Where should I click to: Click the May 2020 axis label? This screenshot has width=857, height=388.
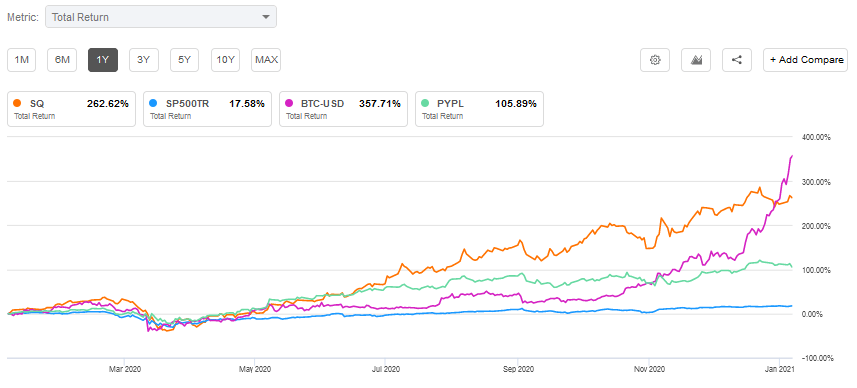[x=255, y=369]
